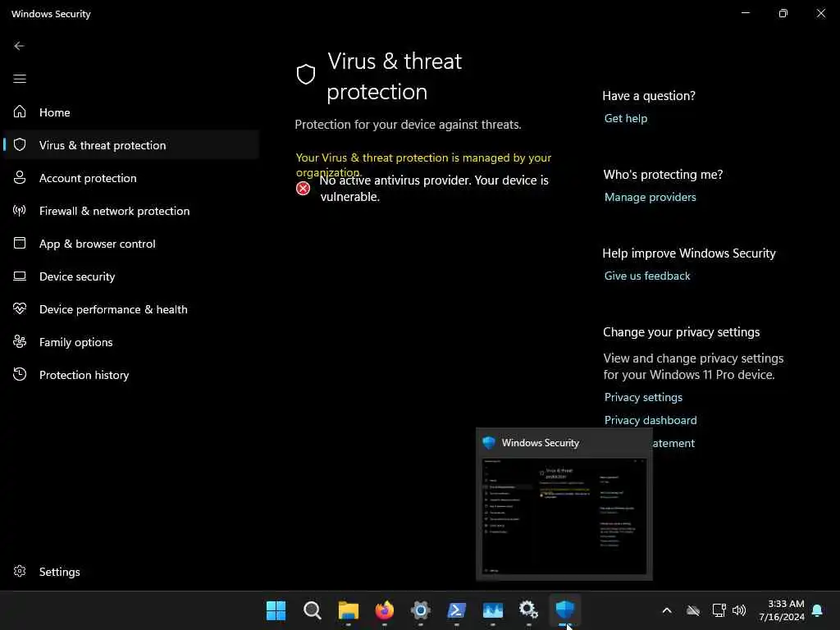
Task: Click the Family options people icon
Action: coord(20,341)
